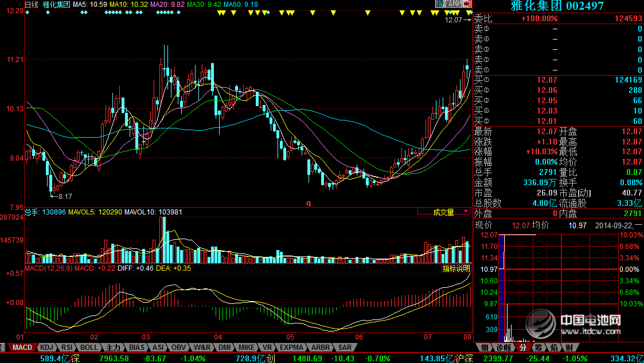Select the 主力 indicator tab

coord(113,348)
